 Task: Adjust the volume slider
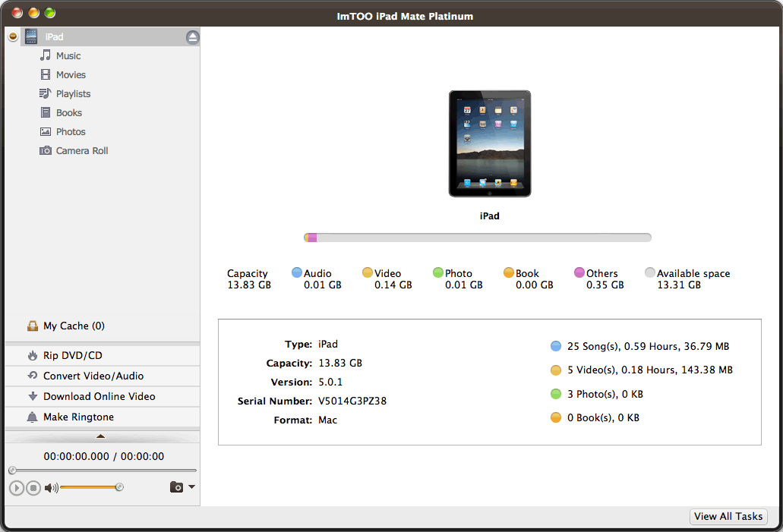click(x=91, y=487)
